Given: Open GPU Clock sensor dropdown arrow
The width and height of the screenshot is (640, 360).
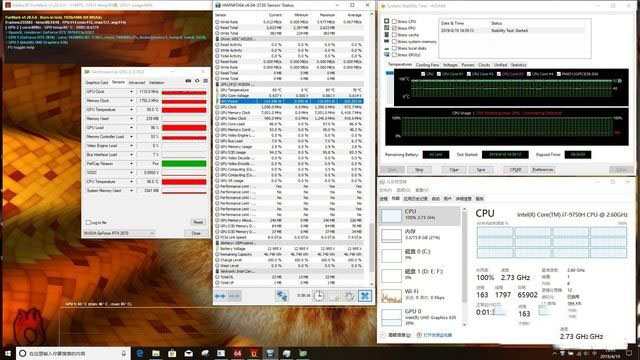Looking at the screenshot, I should (131, 91).
